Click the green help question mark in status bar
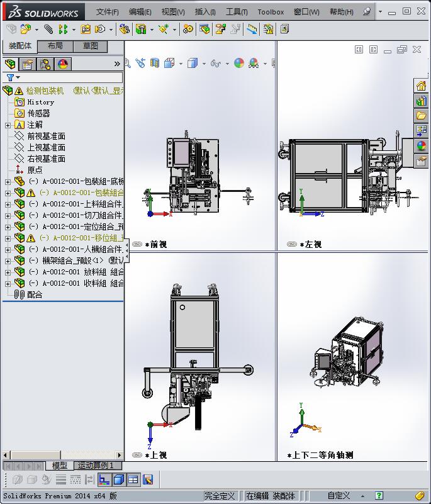This screenshot has height=504, width=431. (x=379, y=496)
